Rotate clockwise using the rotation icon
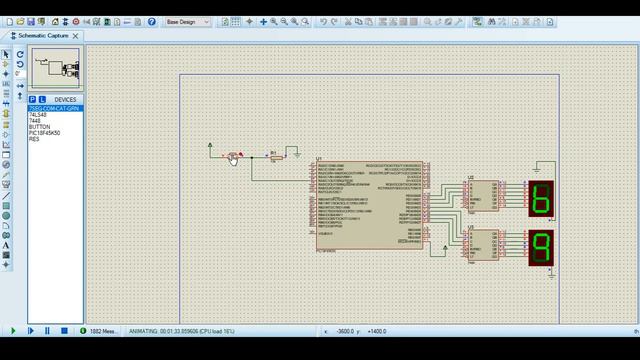This screenshot has height=360, width=640. pyautogui.click(x=20, y=54)
